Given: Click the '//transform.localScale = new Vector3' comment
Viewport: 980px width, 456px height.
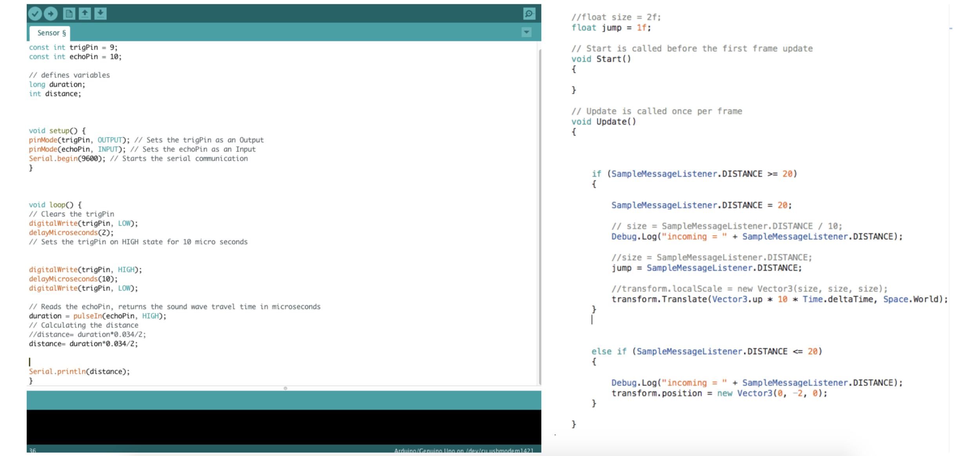Looking at the screenshot, I should [x=750, y=289].
